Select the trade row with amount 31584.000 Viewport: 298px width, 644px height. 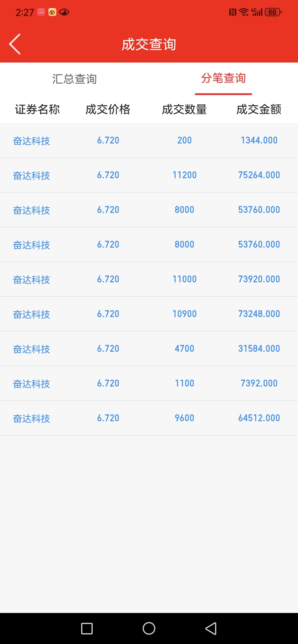(149, 349)
